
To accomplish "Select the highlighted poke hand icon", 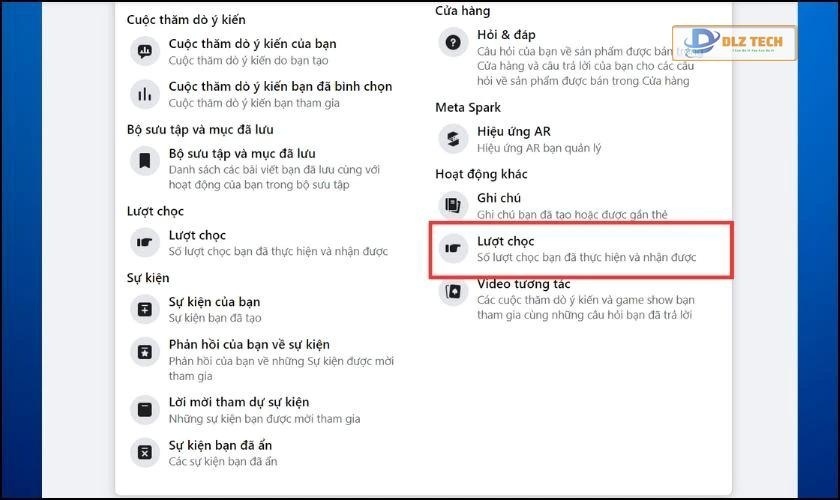I will (453, 248).
